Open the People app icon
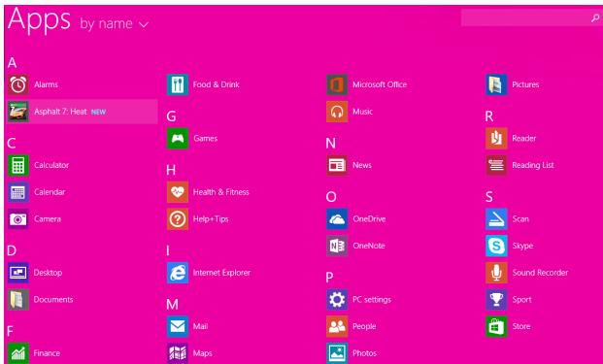603x364 pixels. coord(337,326)
